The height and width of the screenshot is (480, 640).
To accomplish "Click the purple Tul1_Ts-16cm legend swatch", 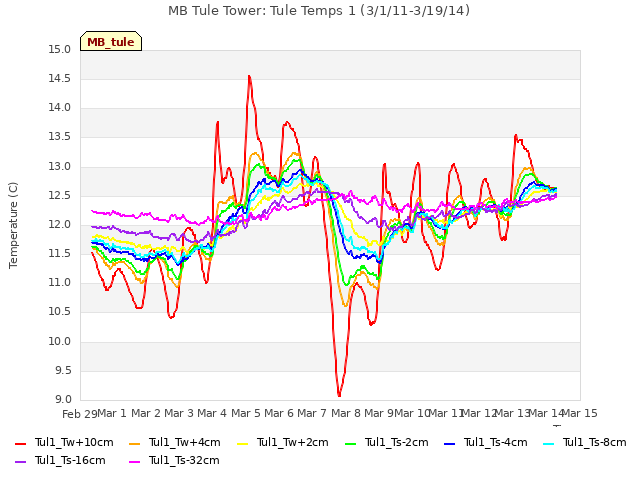I will [20, 462].
